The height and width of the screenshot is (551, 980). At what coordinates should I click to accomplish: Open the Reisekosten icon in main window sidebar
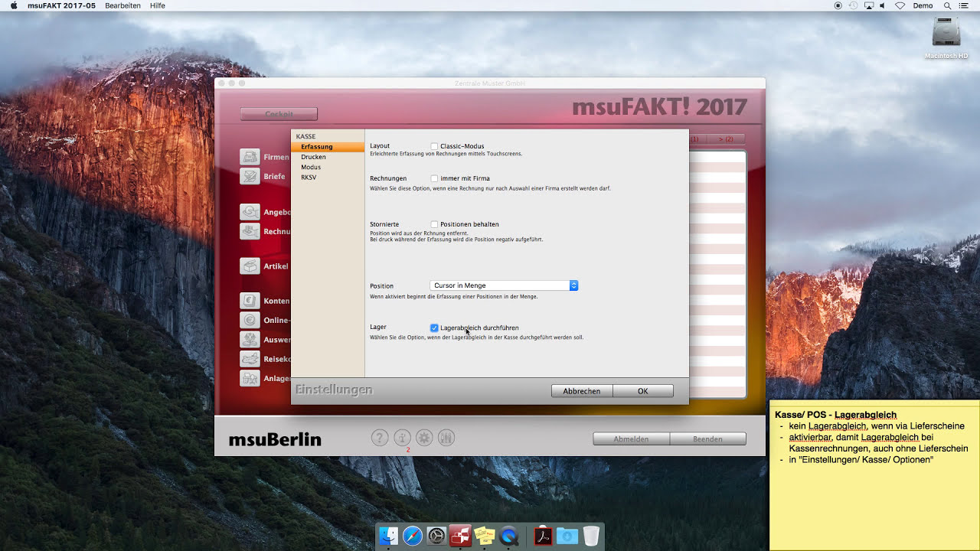tap(250, 359)
